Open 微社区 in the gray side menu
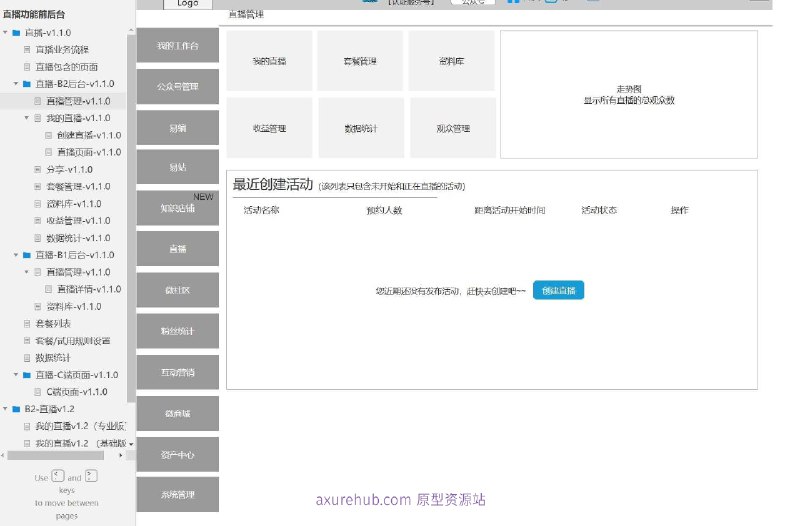 [x=178, y=290]
